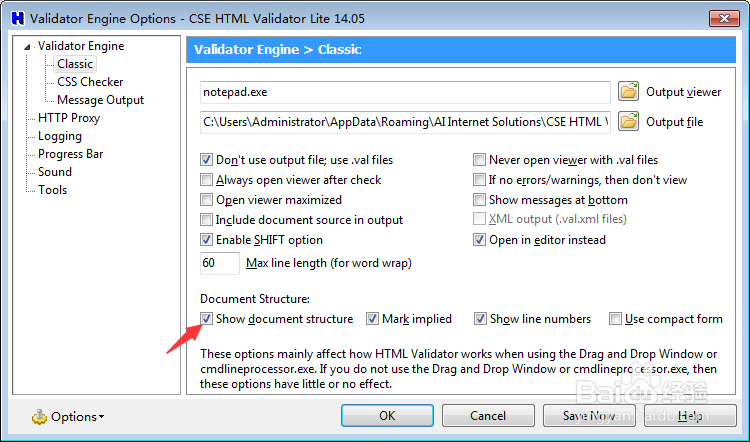
Task: Select HTTP Proxy in the sidebar
Action: click(69, 118)
